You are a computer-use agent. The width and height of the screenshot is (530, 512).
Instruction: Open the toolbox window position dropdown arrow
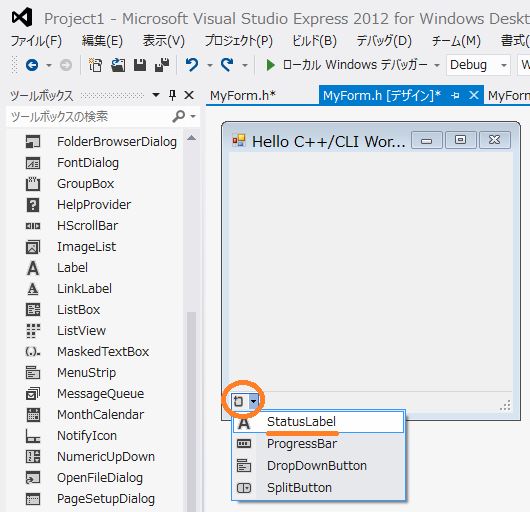156,95
